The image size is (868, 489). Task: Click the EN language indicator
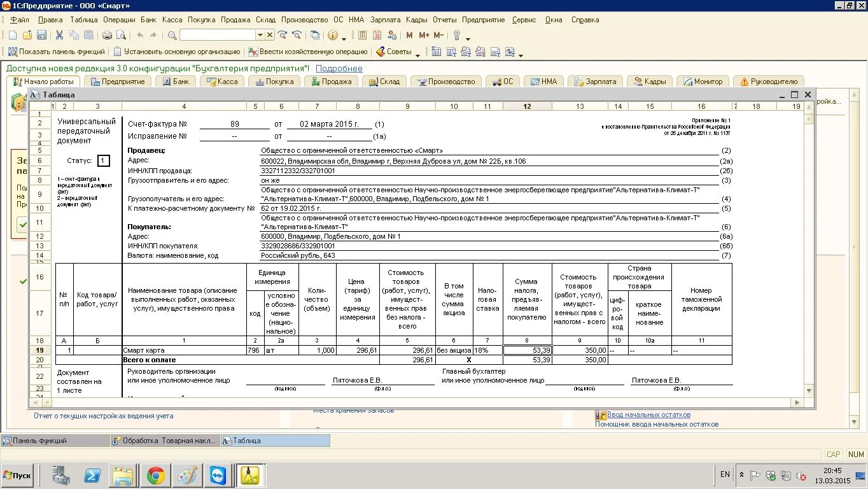725,474
